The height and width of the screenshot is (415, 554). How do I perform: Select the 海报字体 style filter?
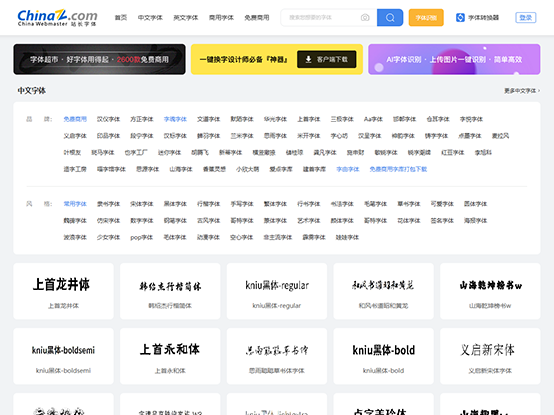click(475, 221)
